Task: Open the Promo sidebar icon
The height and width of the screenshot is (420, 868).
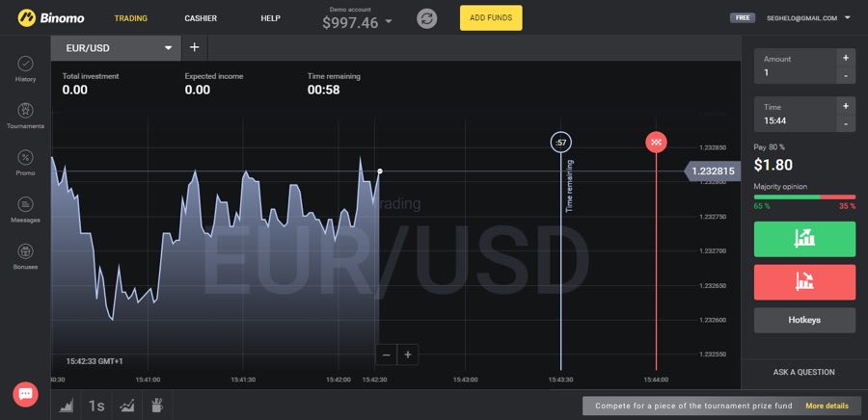Action: click(x=25, y=163)
